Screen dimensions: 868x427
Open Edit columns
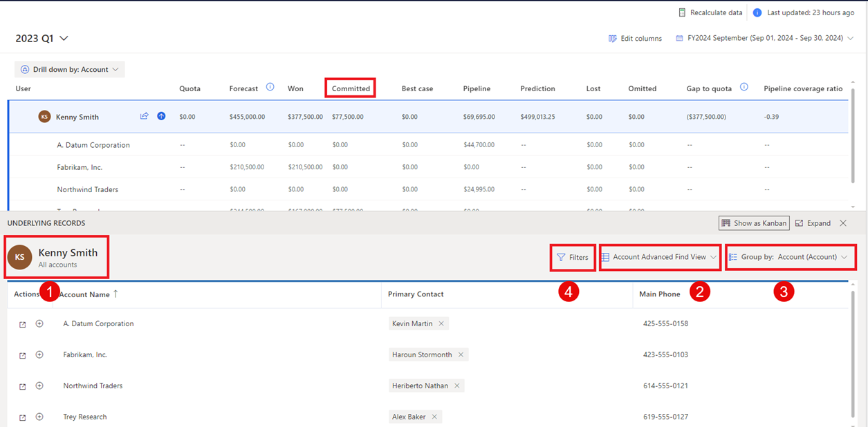coord(634,38)
